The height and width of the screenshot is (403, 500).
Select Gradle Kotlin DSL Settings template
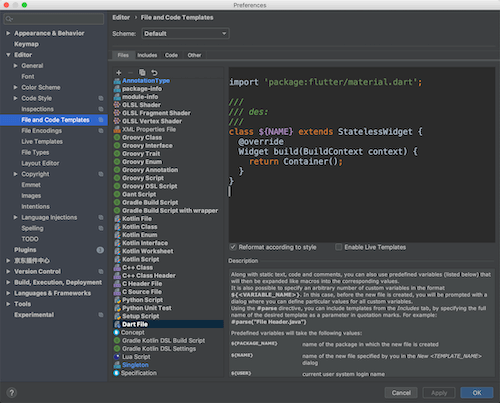(159, 349)
